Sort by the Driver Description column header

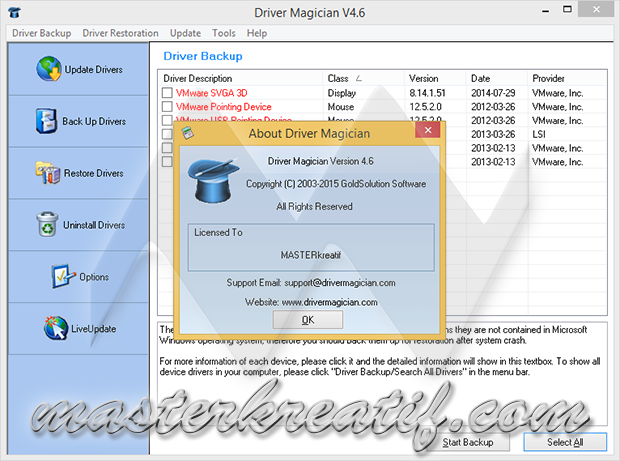click(x=240, y=78)
